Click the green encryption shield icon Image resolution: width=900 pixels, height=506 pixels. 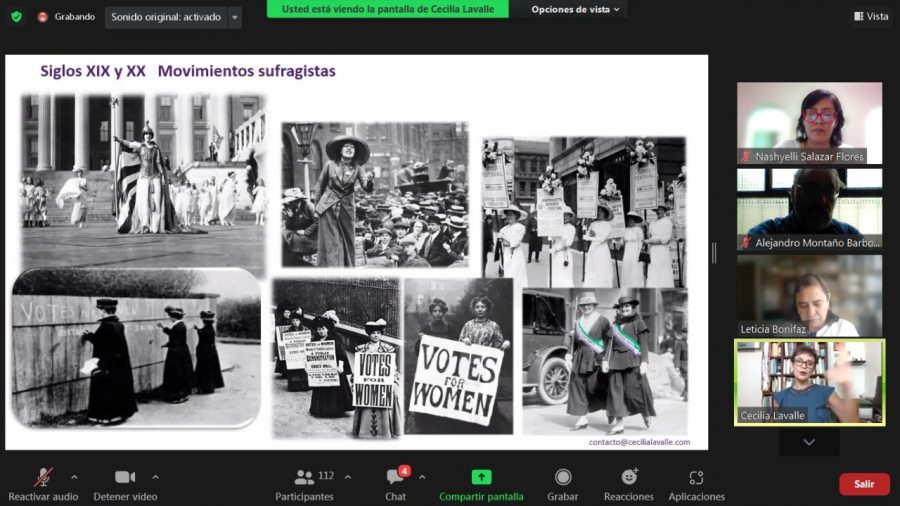(16, 16)
